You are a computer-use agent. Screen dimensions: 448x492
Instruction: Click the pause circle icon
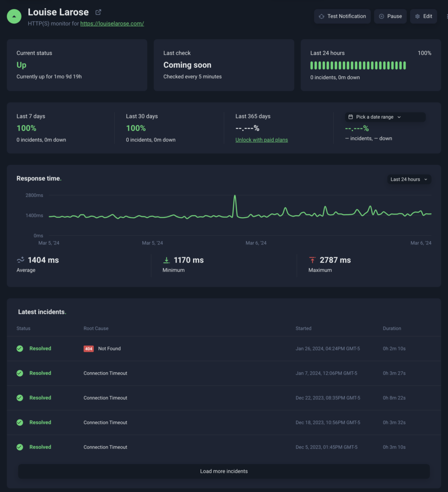(381, 16)
